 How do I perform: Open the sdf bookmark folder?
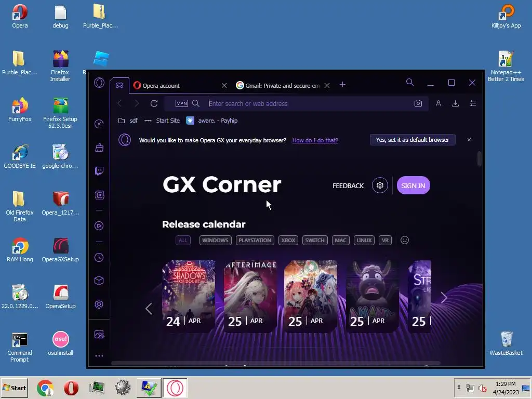click(128, 121)
